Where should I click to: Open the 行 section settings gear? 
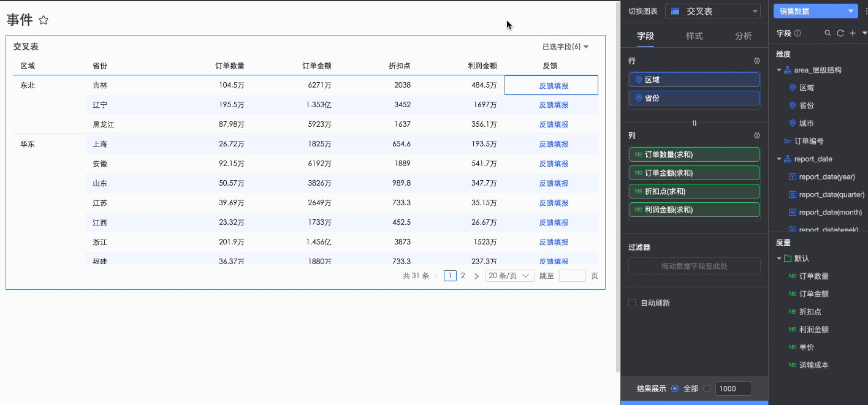tap(757, 61)
